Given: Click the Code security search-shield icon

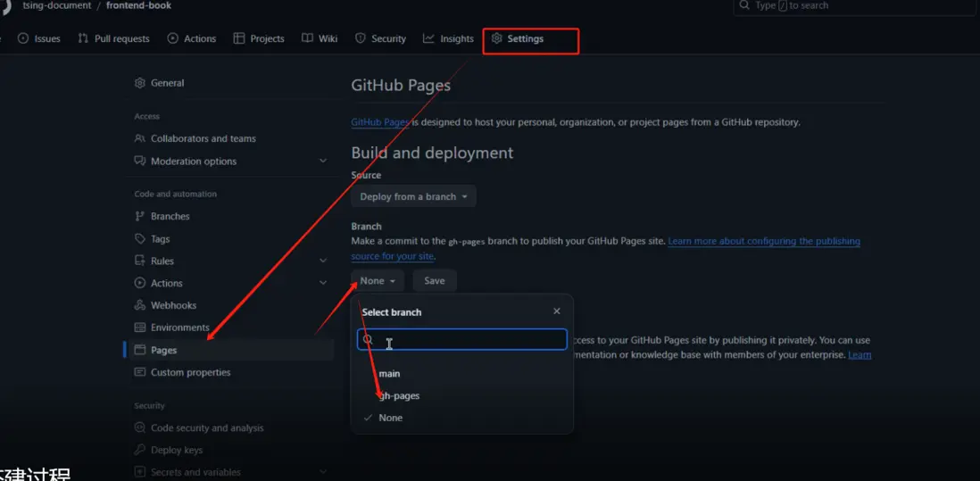Looking at the screenshot, I should click(140, 428).
